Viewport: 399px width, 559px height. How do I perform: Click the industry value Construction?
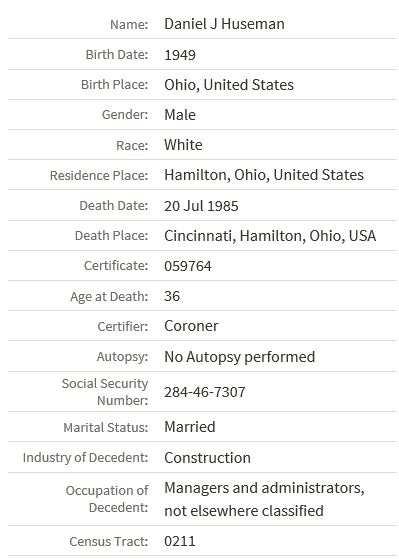207,458
